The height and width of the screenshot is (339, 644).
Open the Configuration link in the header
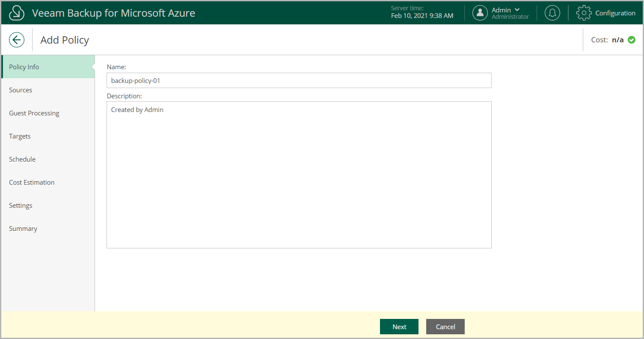(x=615, y=13)
